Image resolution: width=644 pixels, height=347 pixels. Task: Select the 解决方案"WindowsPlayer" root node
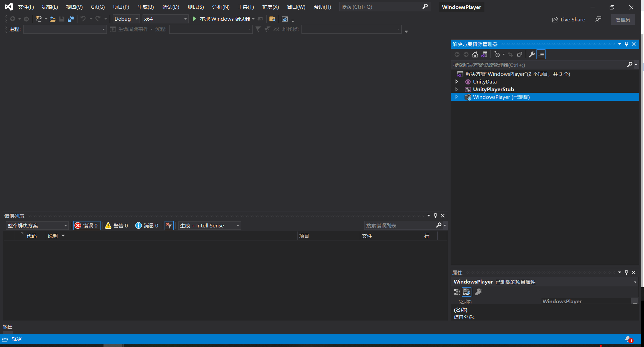pyautogui.click(x=518, y=74)
